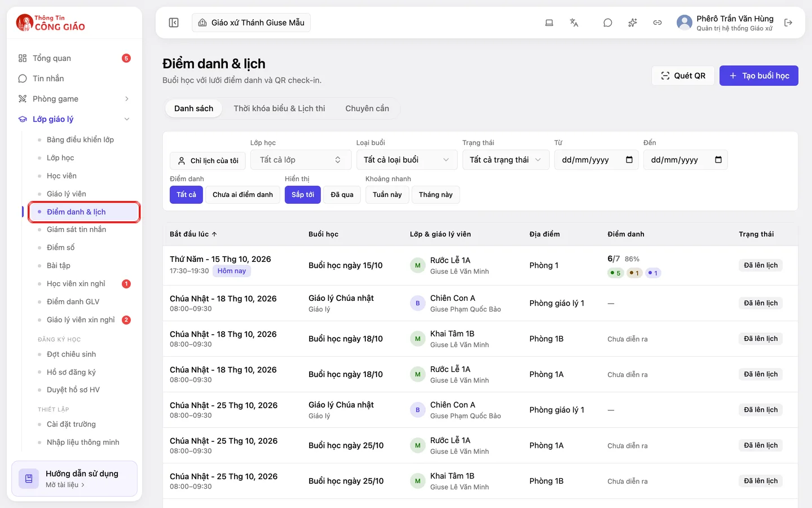The height and width of the screenshot is (508, 812).
Task: Click the Hôm nay tag in the first row
Action: coord(232,271)
